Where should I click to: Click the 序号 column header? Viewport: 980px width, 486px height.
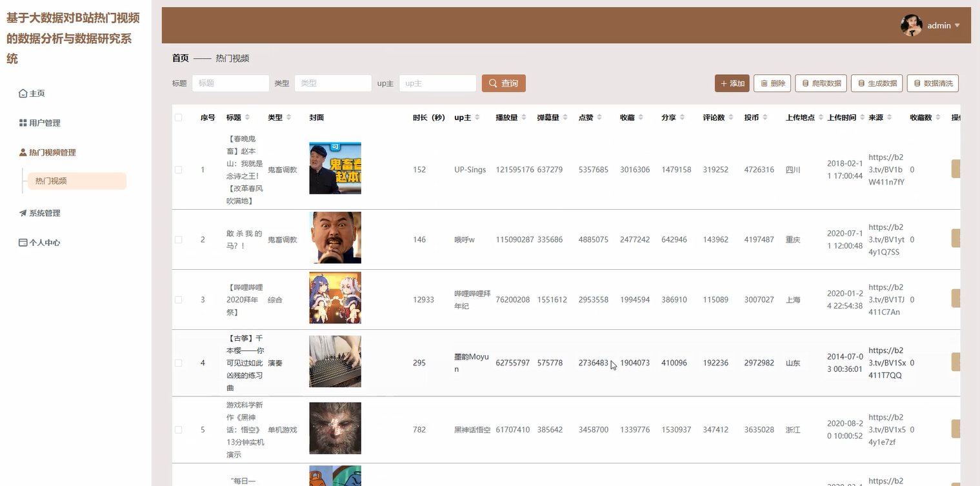208,117
